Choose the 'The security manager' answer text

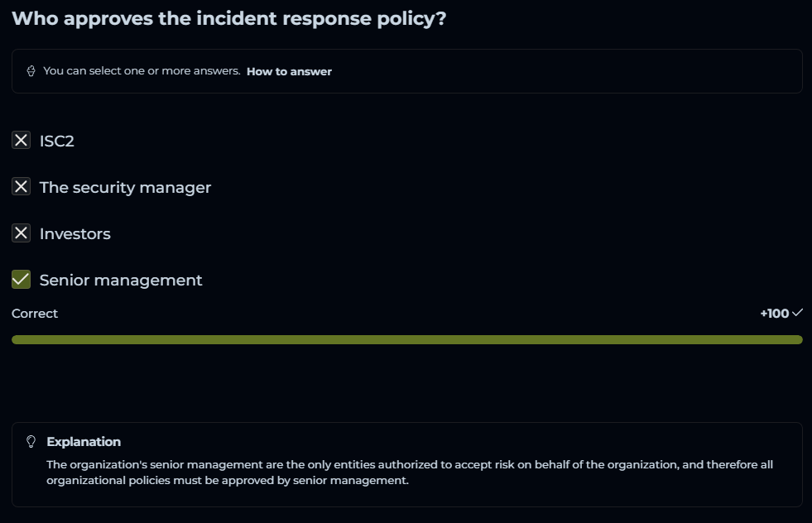click(125, 188)
